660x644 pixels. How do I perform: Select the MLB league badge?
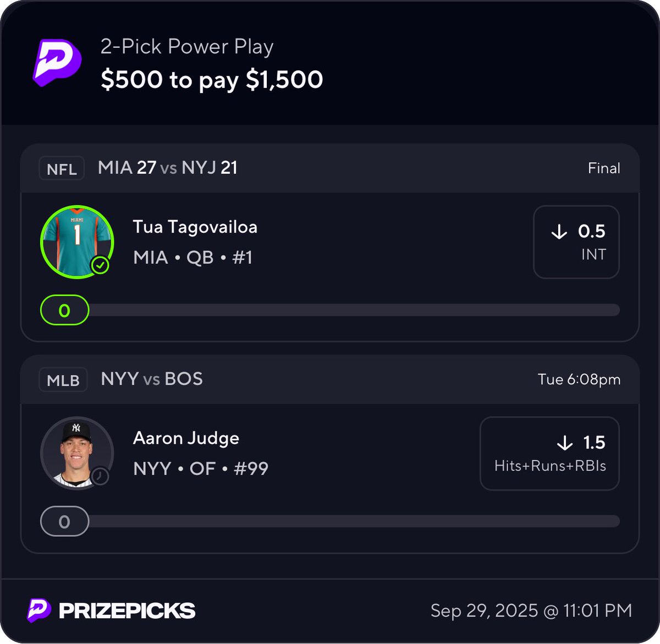click(x=63, y=380)
